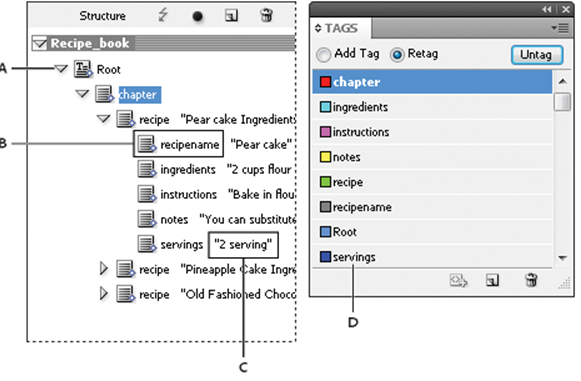Select the ingredients tag in Tags list

pyautogui.click(x=432, y=107)
